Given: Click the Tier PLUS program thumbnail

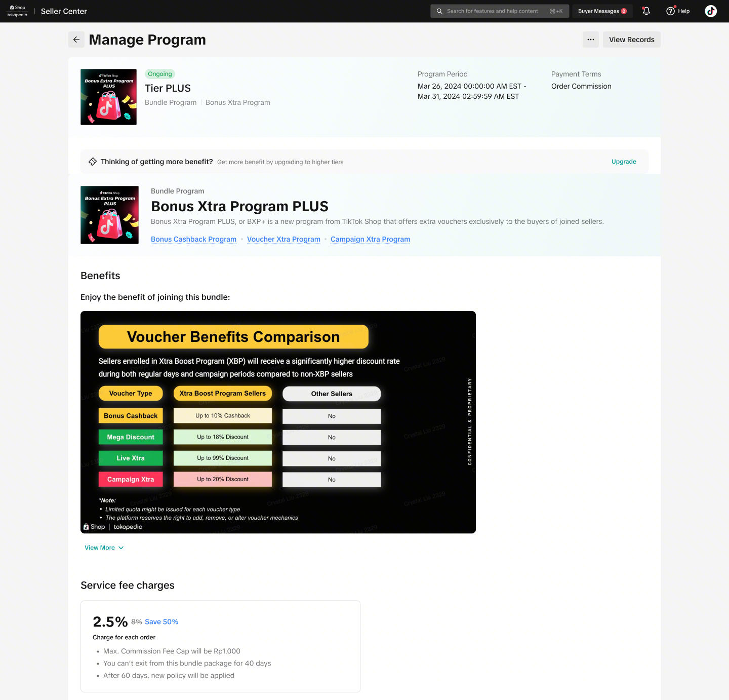Looking at the screenshot, I should pos(108,97).
